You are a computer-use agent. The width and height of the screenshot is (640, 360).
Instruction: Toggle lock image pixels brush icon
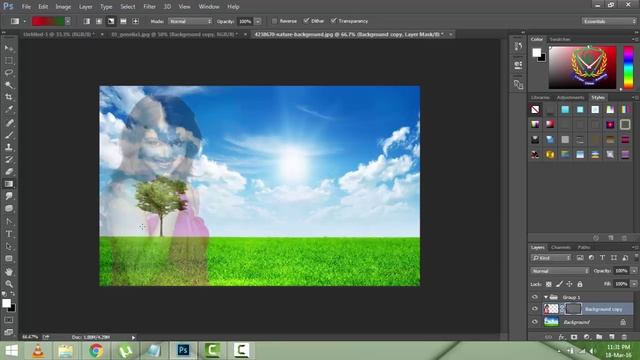tap(559, 284)
